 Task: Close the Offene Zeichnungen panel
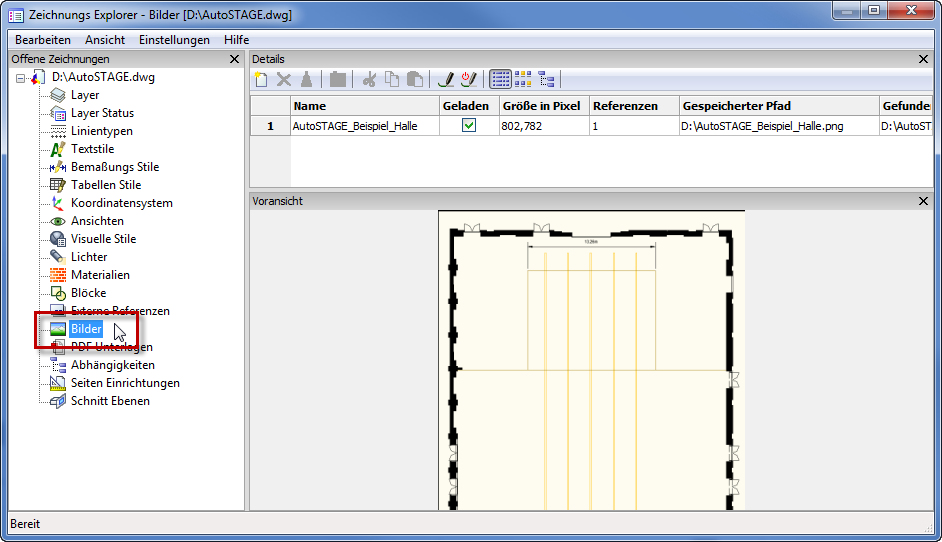[234, 60]
